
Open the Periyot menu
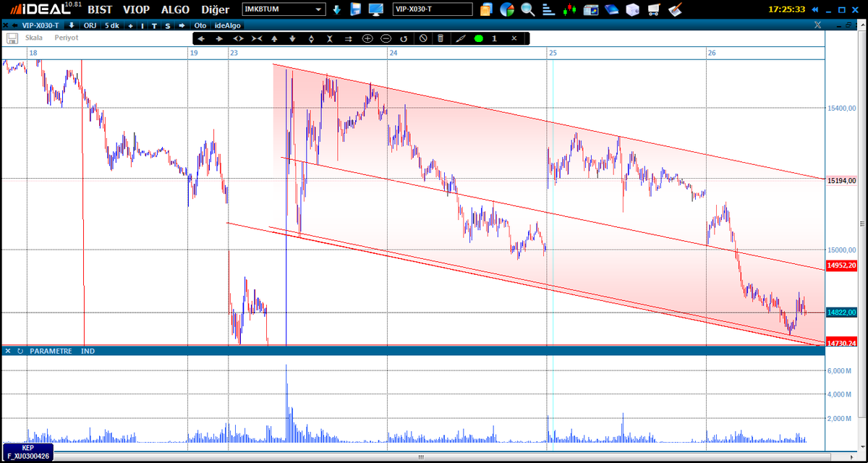[66, 38]
